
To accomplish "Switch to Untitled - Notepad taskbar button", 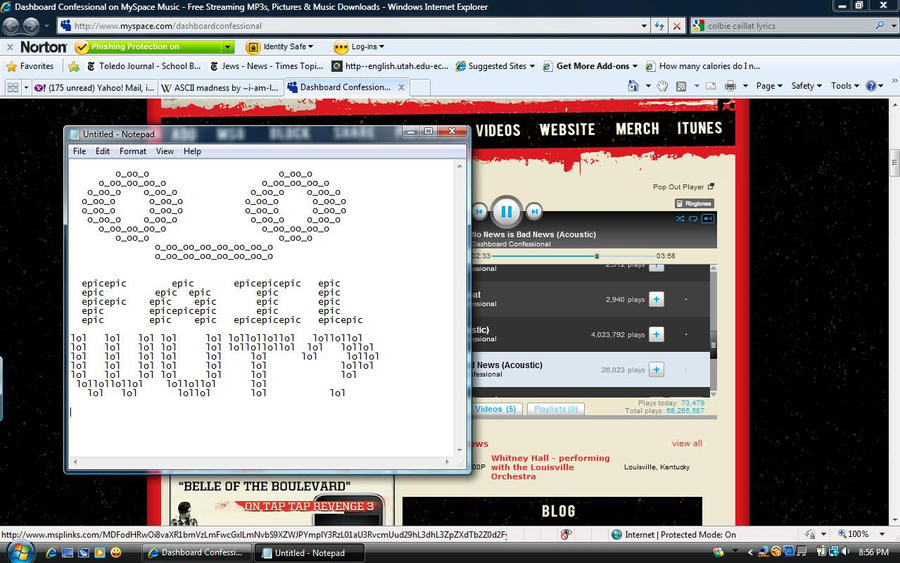I will [x=310, y=553].
